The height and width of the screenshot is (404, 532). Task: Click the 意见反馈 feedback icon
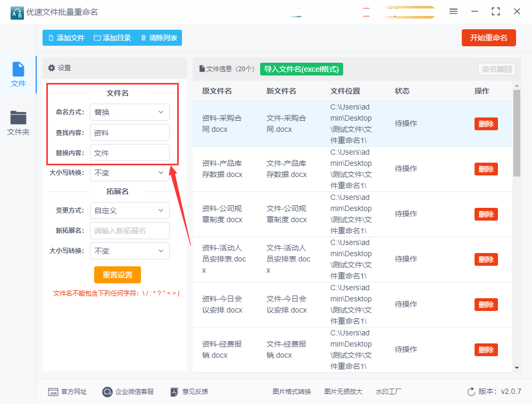(x=174, y=392)
